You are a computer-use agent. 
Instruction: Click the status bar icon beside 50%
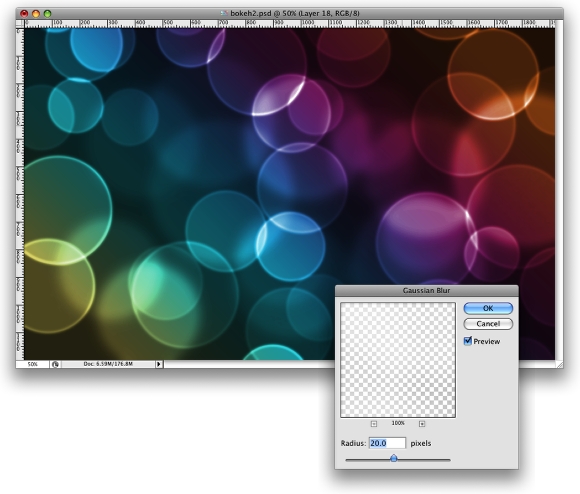click(x=55, y=364)
